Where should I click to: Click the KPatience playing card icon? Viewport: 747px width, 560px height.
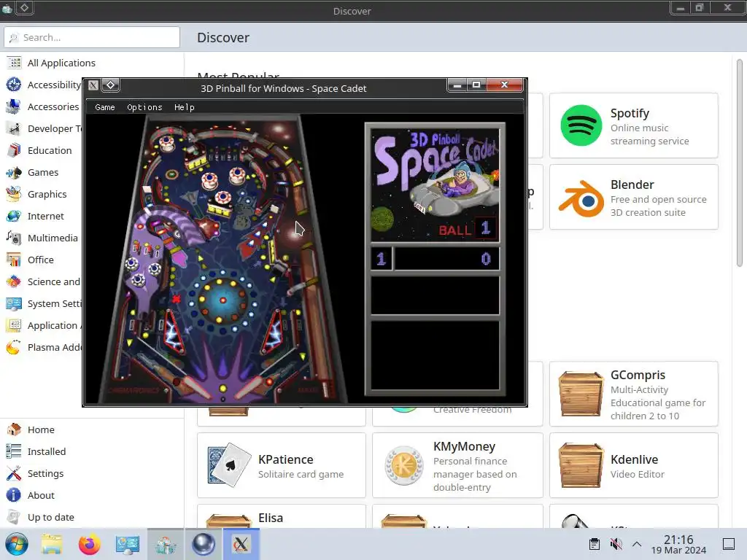(x=230, y=465)
